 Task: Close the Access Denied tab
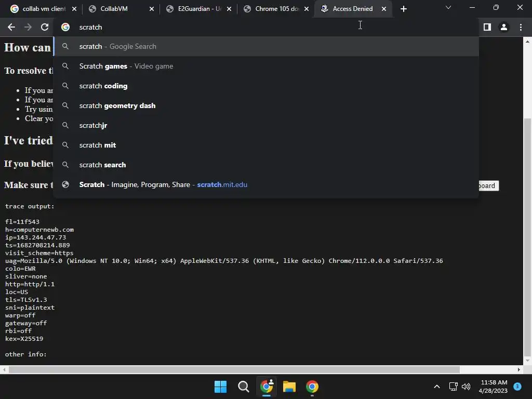click(x=384, y=9)
